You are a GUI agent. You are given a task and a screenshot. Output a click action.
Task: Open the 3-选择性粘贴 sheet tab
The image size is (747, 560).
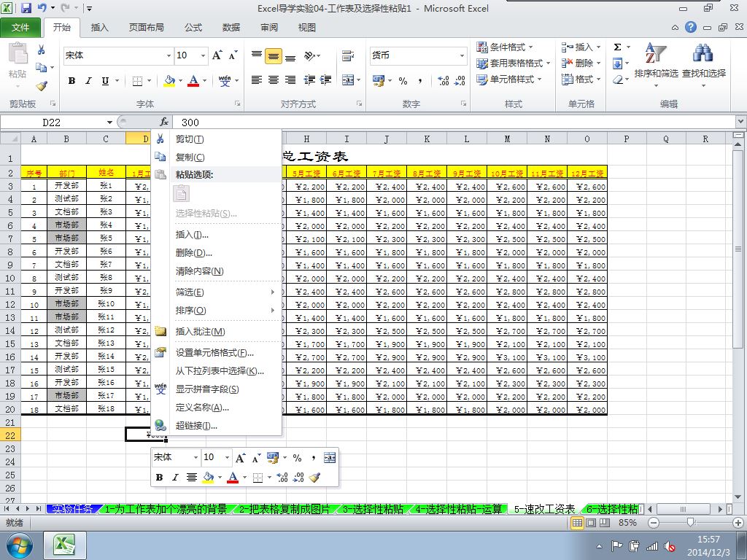[x=373, y=509]
